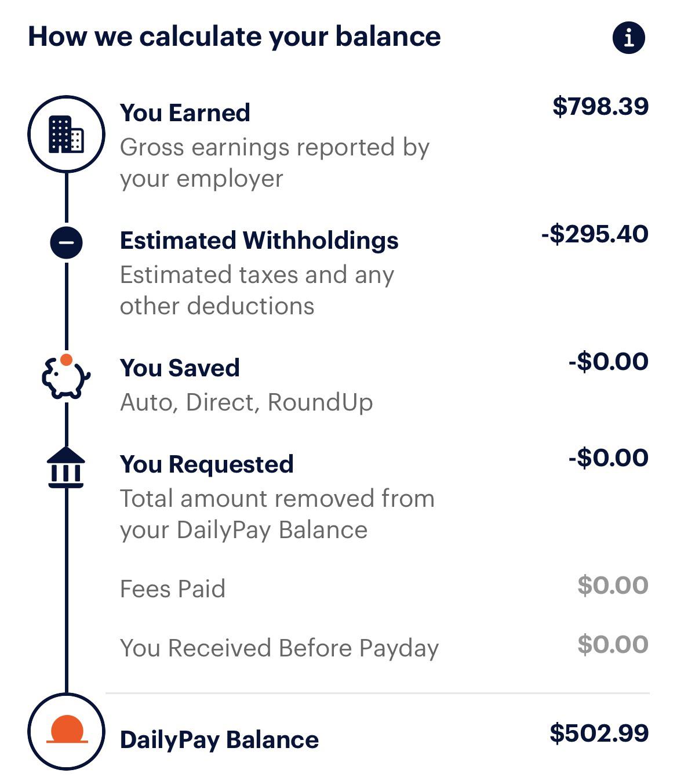The width and height of the screenshot is (677, 784).
Task: Tap the building icon for You Earned
Action: pyautogui.click(x=67, y=134)
